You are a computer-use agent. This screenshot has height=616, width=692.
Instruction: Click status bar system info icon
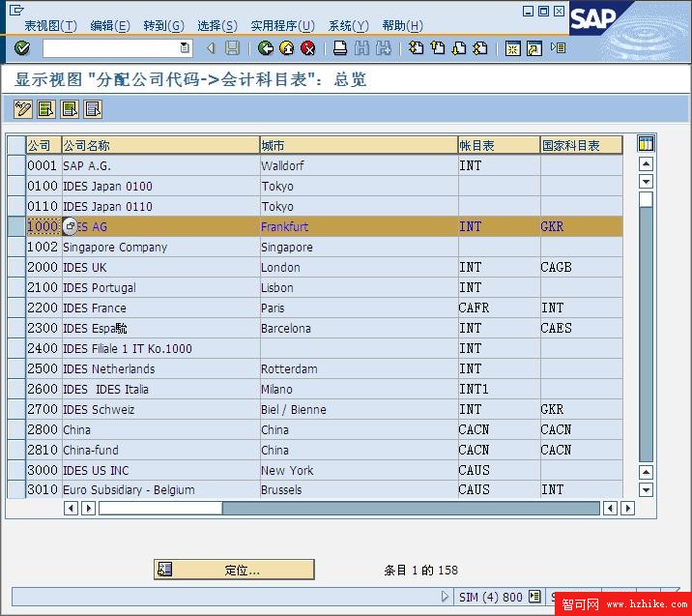tap(534, 597)
